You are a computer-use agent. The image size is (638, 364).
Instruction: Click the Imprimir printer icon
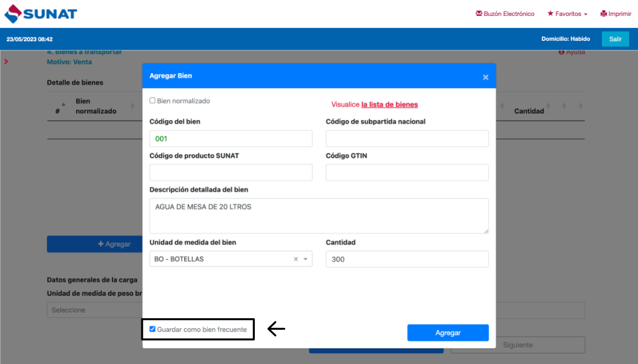[604, 14]
